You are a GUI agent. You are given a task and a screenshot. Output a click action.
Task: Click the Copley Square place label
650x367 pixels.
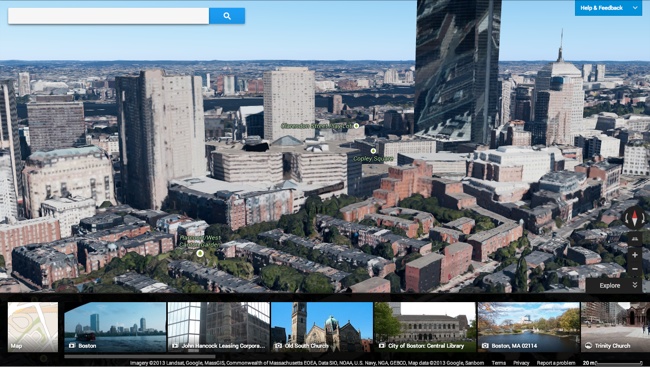point(373,158)
